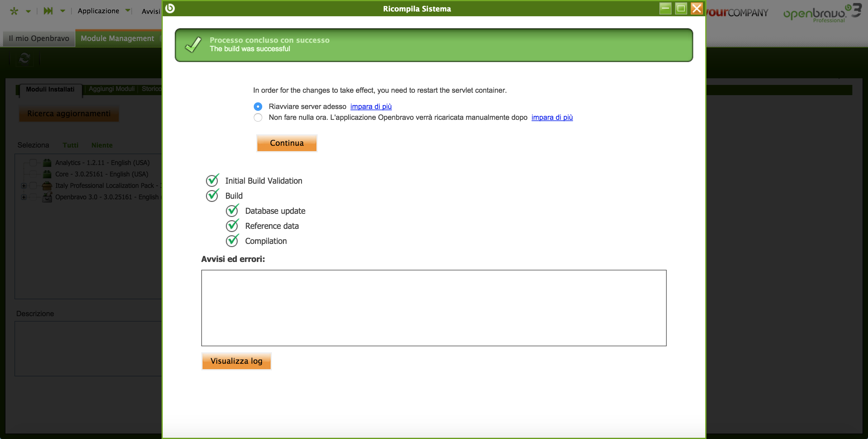Click the Openbravo logo in dialog title

[170, 8]
